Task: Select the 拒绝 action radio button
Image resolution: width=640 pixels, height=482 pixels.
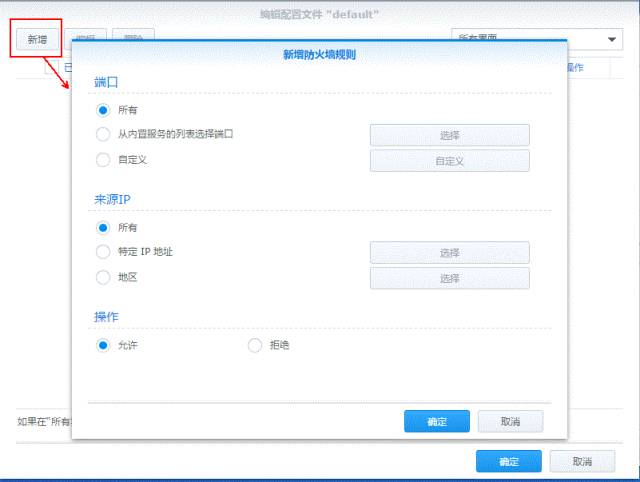Action: 254,345
